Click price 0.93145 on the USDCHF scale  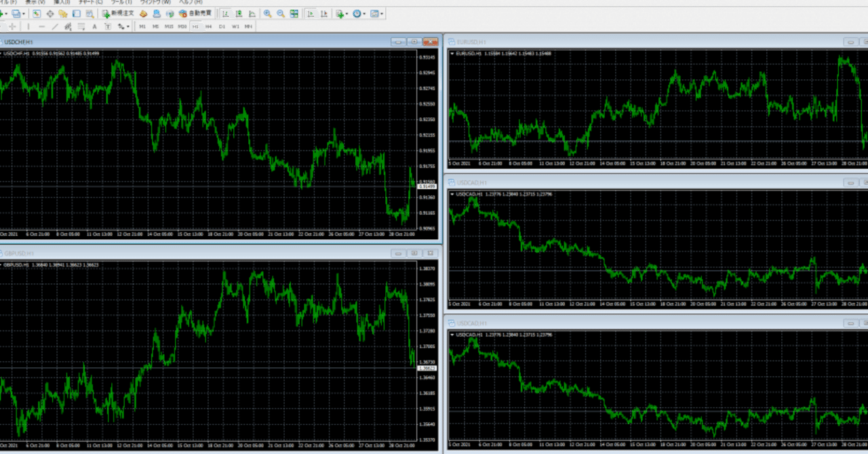tap(428, 57)
